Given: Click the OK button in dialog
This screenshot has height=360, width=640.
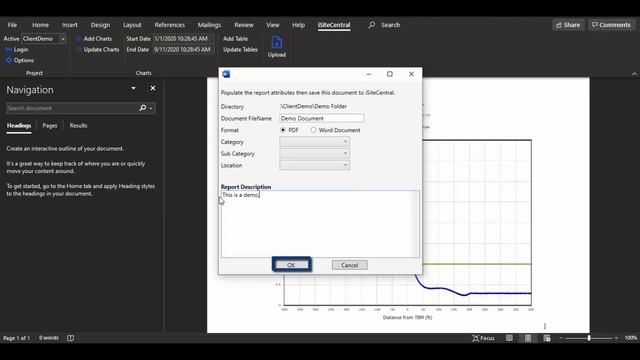Looking at the screenshot, I should tap(291, 265).
